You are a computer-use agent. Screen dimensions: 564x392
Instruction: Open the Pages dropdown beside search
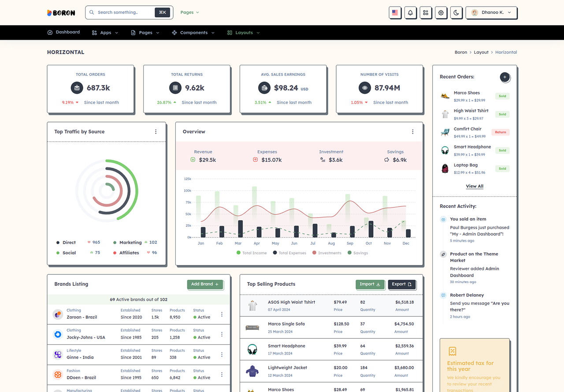(190, 12)
